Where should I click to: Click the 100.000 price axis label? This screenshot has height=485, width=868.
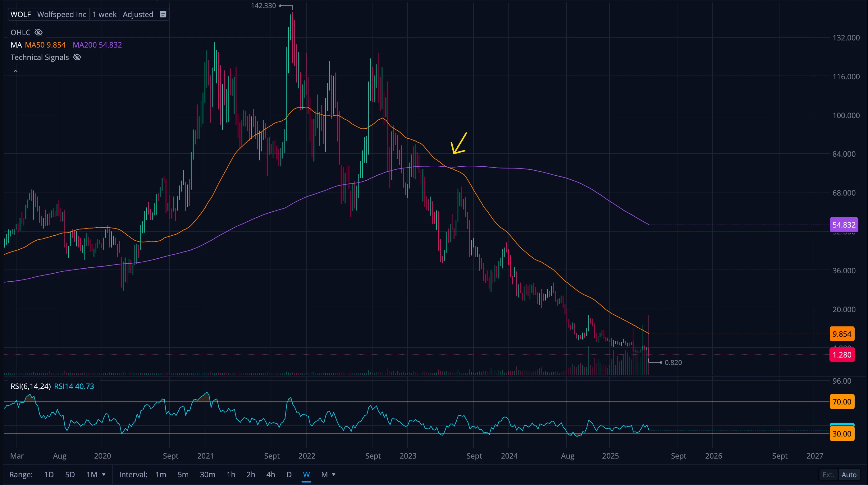(846, 115)
